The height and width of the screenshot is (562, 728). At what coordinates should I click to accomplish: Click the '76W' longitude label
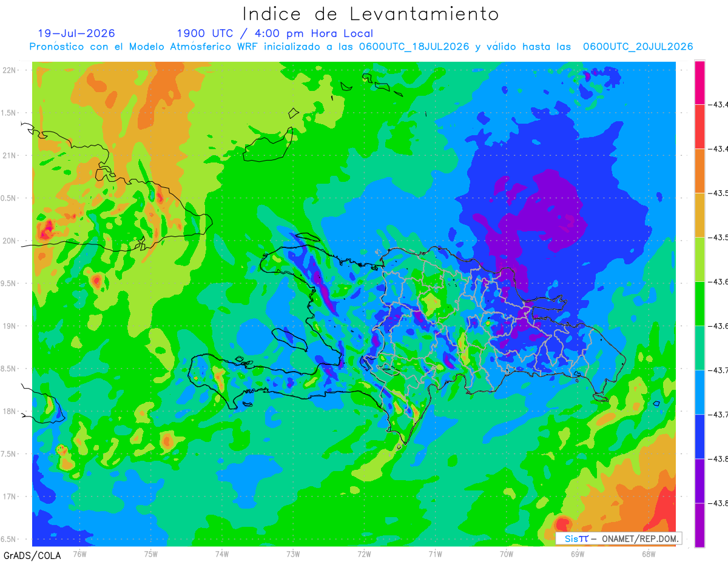(79, 553)
